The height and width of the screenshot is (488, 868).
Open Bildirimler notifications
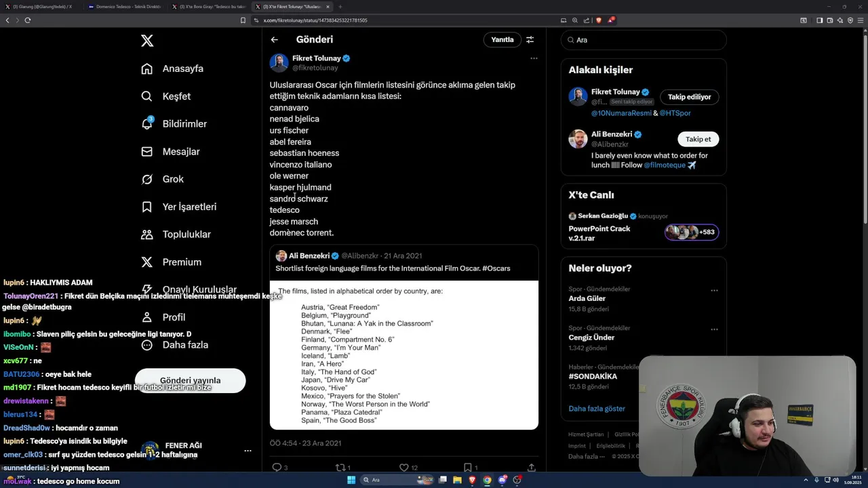(x=174, y=124)
